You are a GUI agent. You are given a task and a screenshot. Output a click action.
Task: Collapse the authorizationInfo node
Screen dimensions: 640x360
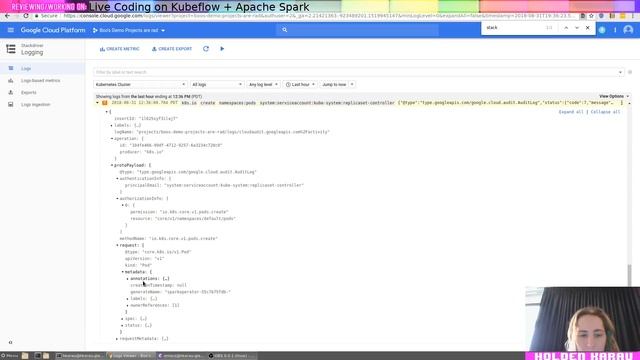[117, 198]
